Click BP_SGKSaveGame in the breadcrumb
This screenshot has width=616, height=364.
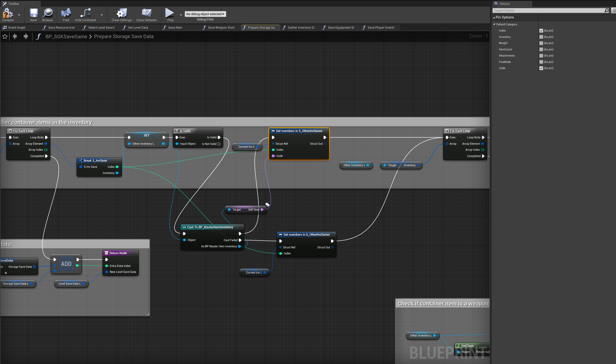click(x=66, y=36)
